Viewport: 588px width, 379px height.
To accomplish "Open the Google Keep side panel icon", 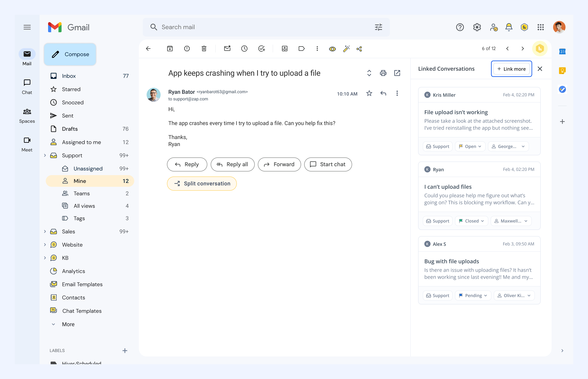I will pos(562,71).
